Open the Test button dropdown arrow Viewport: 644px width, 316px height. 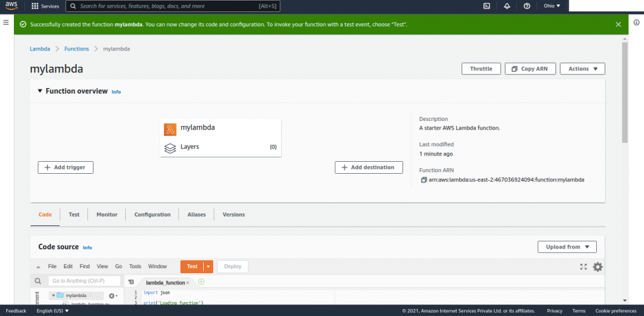208,267
